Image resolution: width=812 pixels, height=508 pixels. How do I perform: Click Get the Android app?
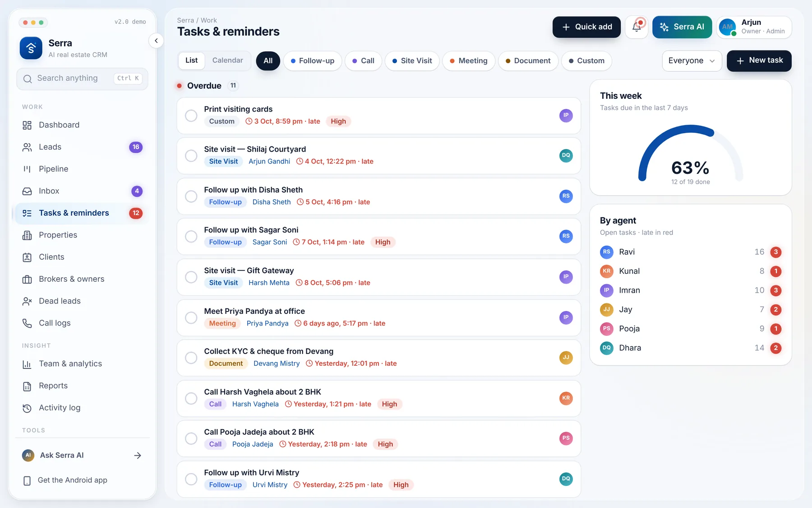coord(82,480)
